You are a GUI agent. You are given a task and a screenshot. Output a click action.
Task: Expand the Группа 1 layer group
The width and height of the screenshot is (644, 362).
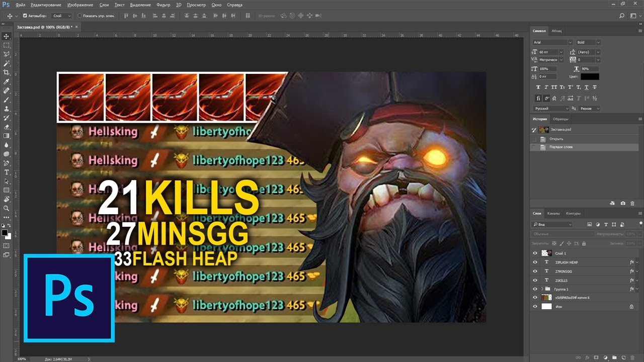542,289
